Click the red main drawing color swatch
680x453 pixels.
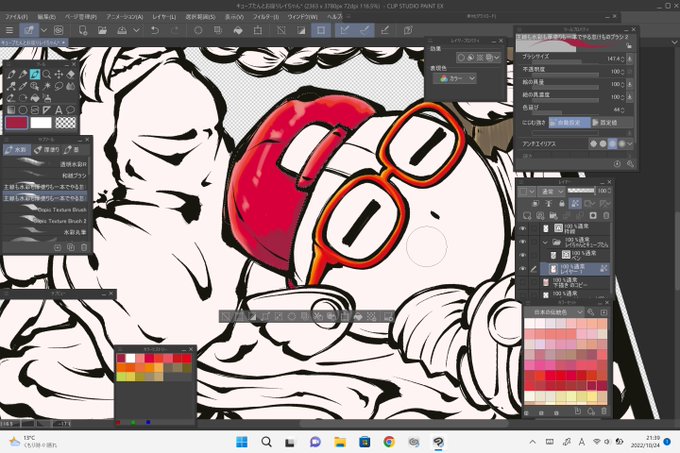(x=16, y=123)
